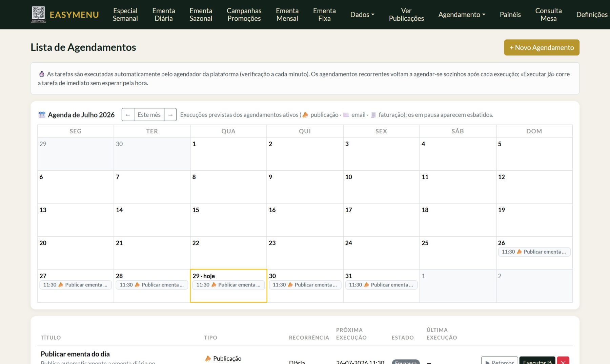610x364 pixels.
Task: Click the Publicar ementa do dia title
Action: click(75, 354)
